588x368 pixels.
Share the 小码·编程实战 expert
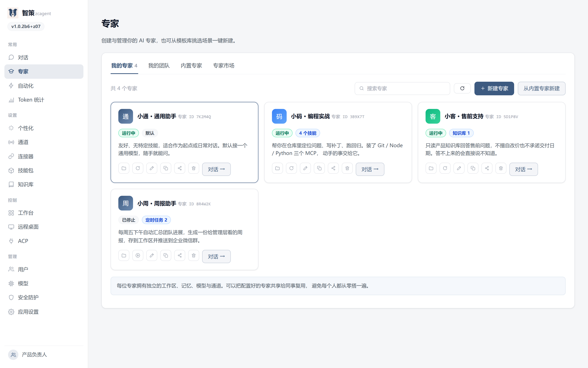tap(333, 168)
